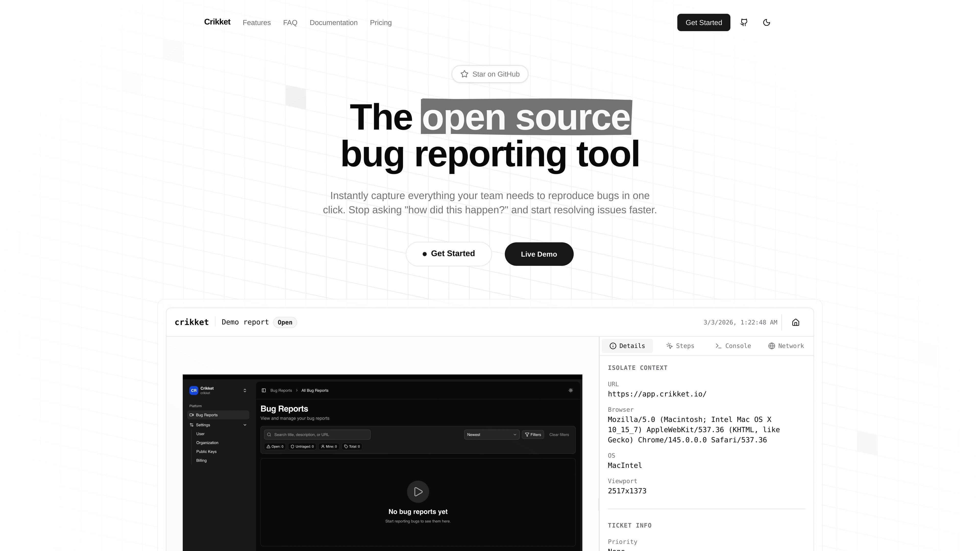Screen dimensions: 980x551
Task: Click the hero Get Started button with dot
Action: click(x=449, y=254)
